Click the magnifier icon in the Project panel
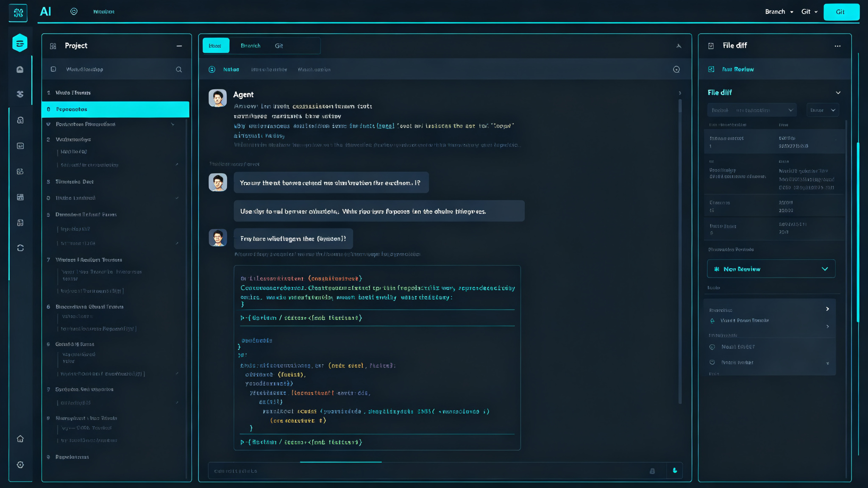Viewport: 868px width, 488px height. (x=179, y=69)
